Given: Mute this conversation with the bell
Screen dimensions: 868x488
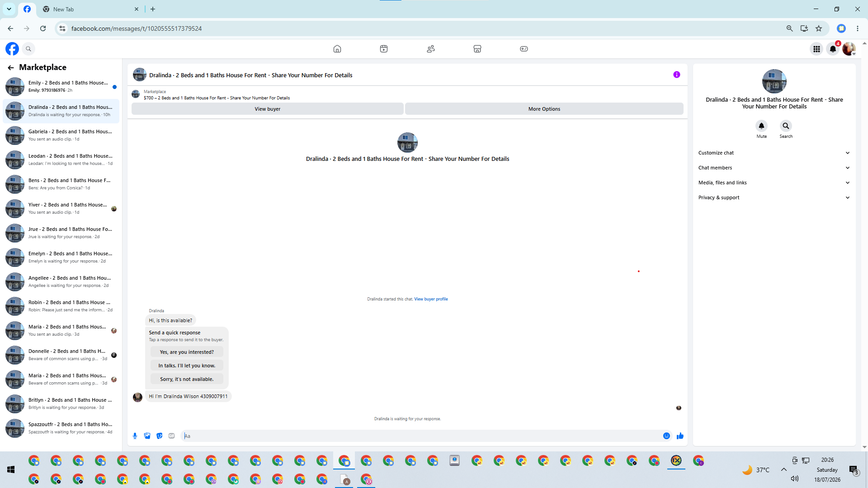Looking at the screenshot, I should coord(762,126).
